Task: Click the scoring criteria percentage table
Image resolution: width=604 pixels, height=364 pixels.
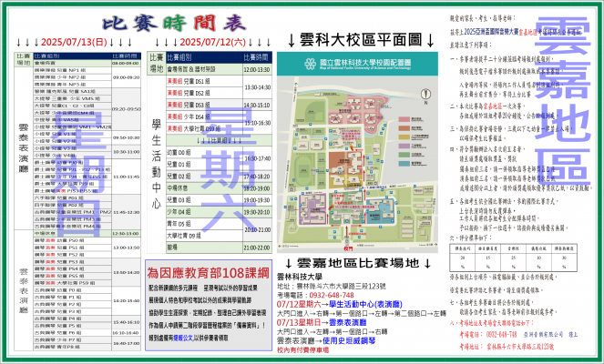Action: [x=513, y=257]
